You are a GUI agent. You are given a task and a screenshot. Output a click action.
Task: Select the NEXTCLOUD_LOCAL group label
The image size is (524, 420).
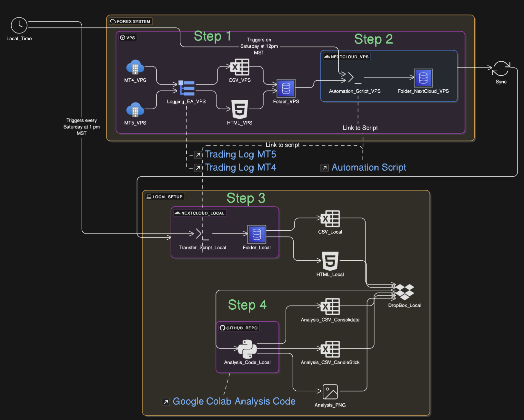(200, 213)
